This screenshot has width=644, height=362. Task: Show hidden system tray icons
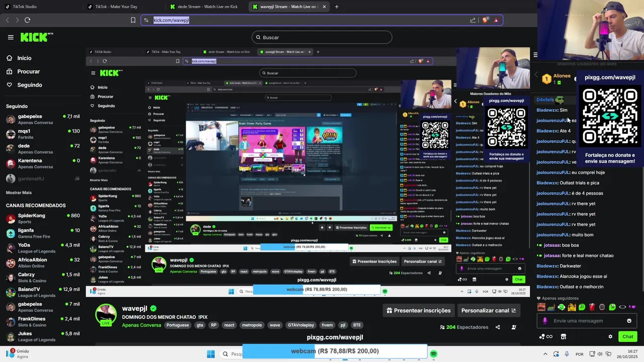click(x=545, y=354)
